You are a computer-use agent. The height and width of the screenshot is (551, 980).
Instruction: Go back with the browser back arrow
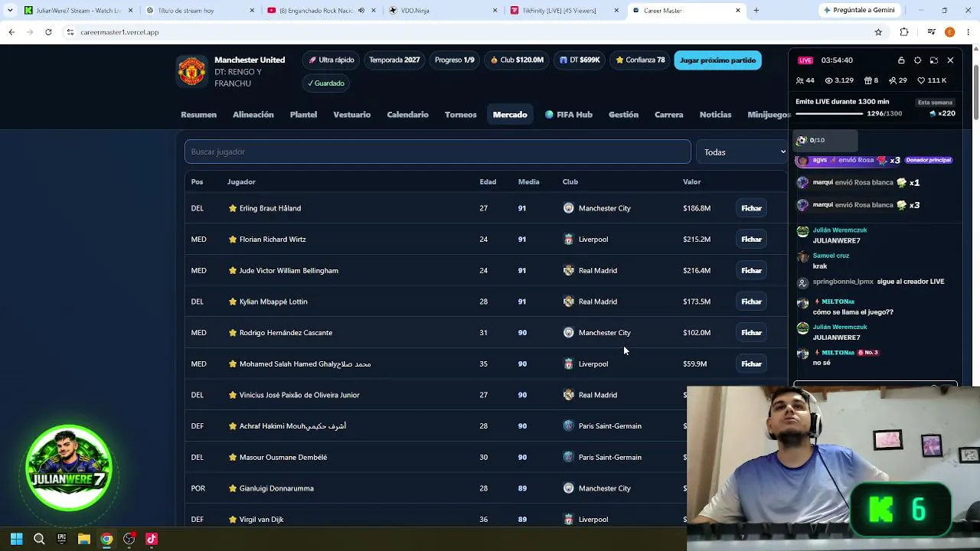click(x=11, y=32)
